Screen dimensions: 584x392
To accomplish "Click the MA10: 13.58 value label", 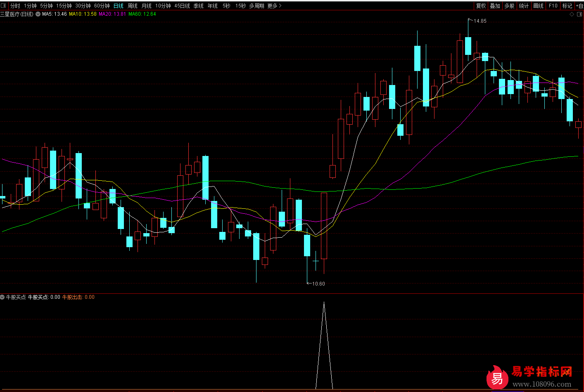I will 83,14.
